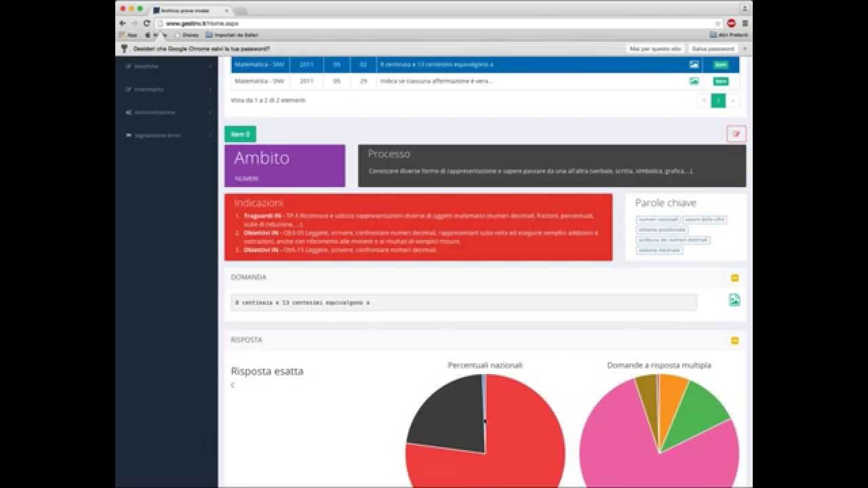Open the App bookmarks shortcut
This screenshot has height=488, width=868.
(128, 35)
